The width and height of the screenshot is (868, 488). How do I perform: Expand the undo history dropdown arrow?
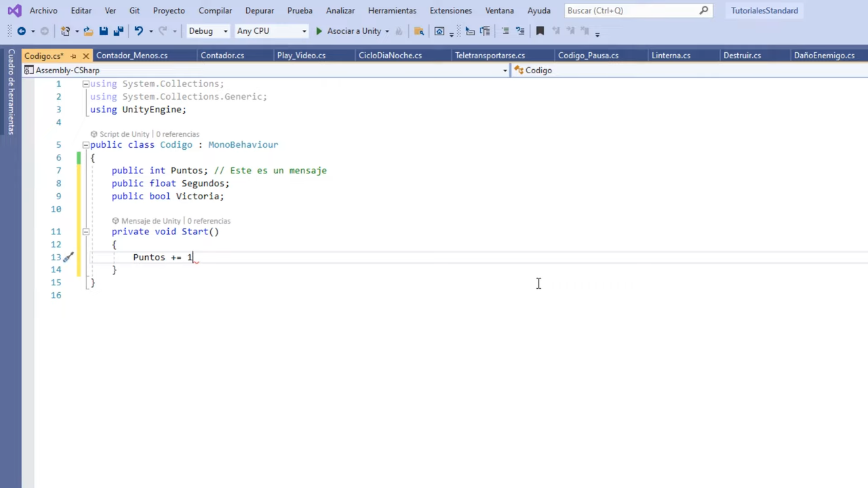[151, 31]
